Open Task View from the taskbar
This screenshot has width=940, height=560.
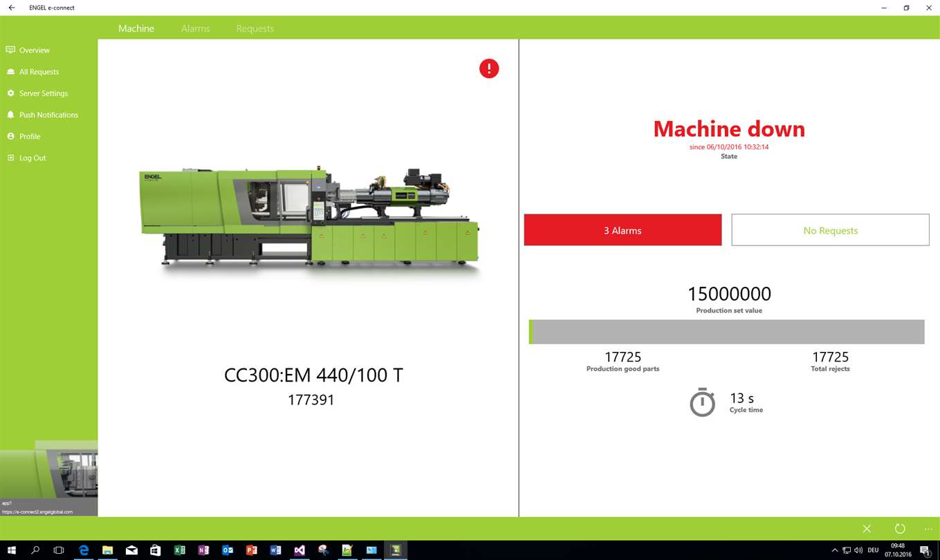point(59,550)
